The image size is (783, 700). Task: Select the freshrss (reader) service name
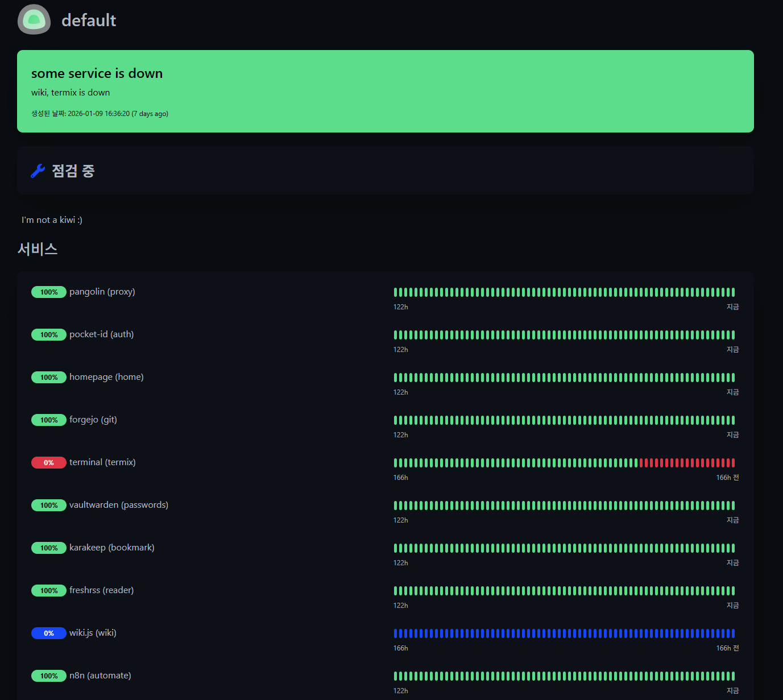coord(101,590)
